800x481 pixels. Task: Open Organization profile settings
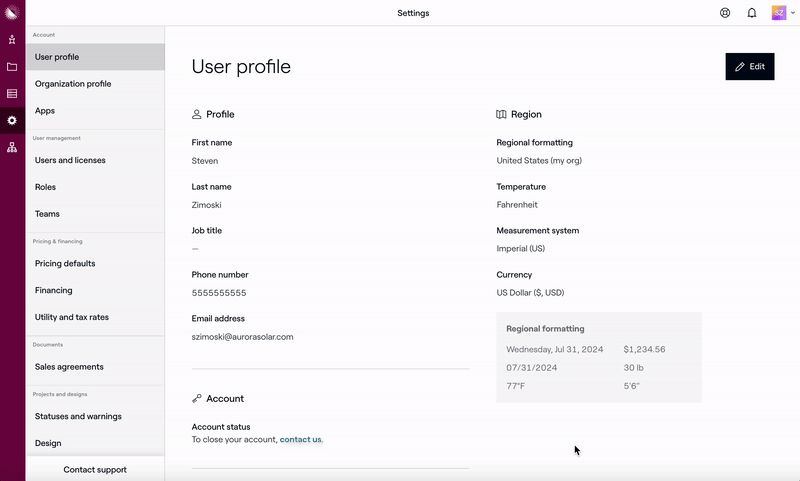(x=73, y=84)
